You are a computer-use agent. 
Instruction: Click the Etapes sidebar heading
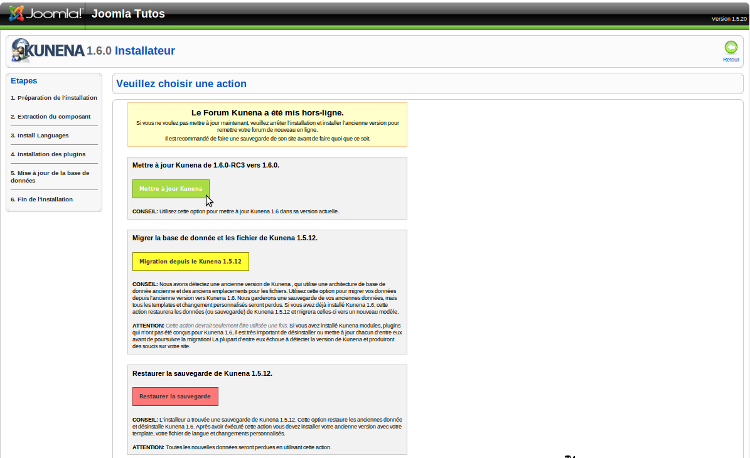point(23,80)
